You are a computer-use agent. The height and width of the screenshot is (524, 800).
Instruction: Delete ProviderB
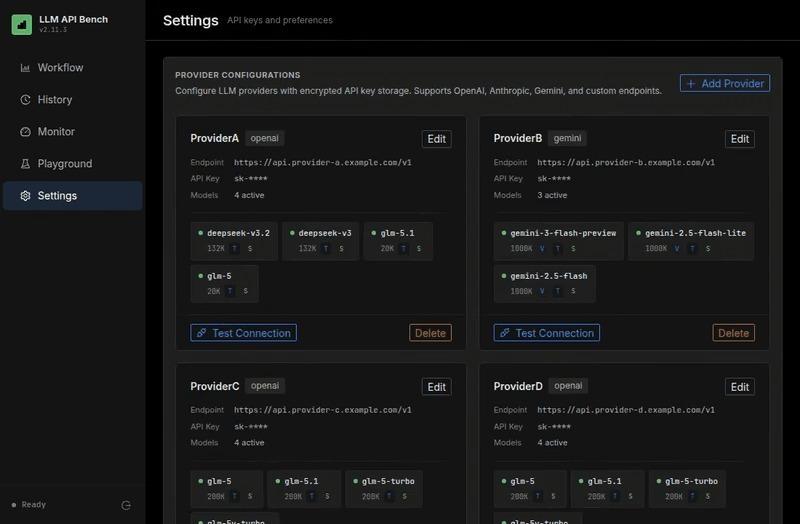[733, 333]
